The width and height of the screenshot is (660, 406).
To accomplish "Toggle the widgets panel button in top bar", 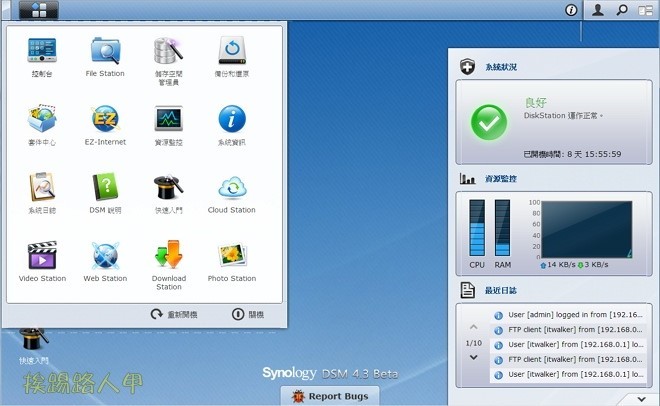I will [x=644, y=10].
